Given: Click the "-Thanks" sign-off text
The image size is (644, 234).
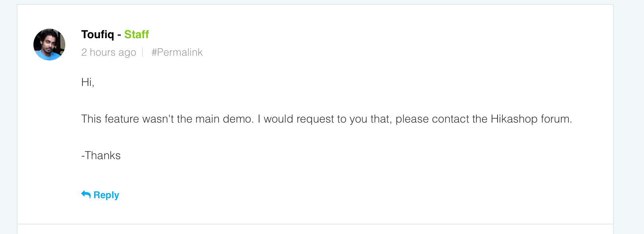Looking at the screenshot, I should pos(101,156).
